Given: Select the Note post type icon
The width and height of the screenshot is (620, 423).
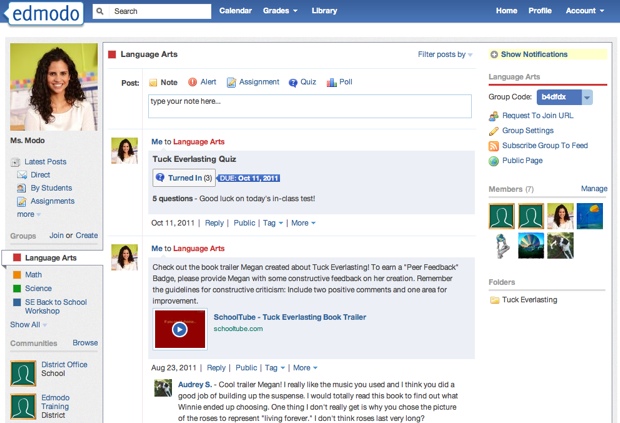Looking at the screenshot, I should 154,83.
